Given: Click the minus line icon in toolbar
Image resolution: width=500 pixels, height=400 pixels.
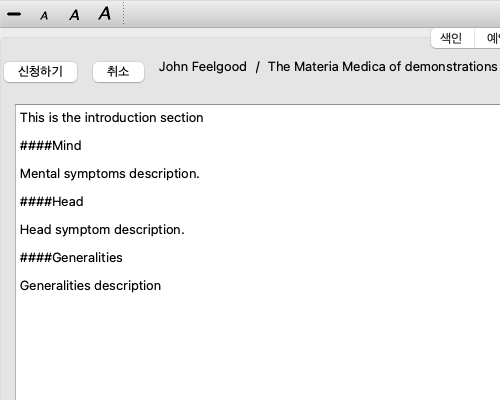Looking at the screenshot, I should point(14,14).
